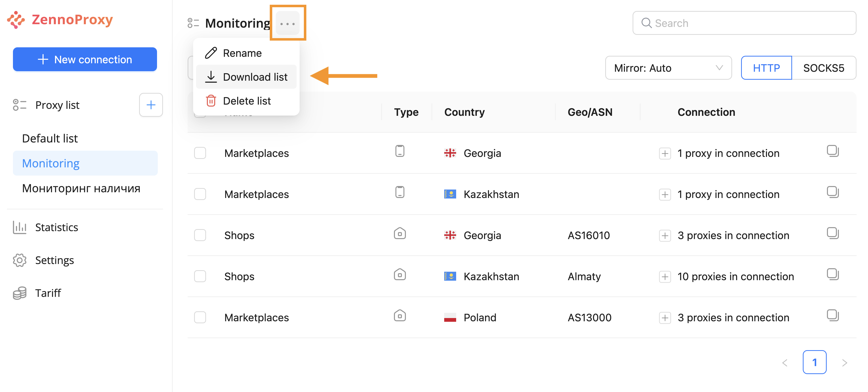Expand the 10 proxies in connection row
Image resolution: width=868 pixels, height=392 pixels.
click(664, 277)
